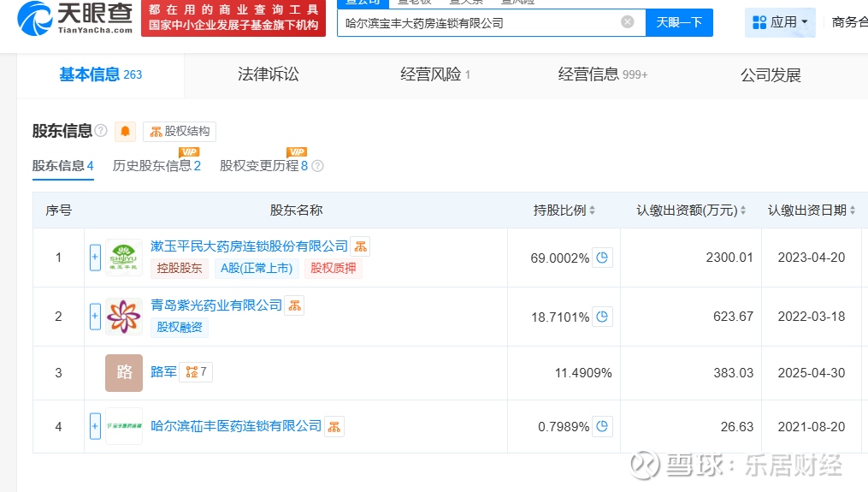Click help icon beside 股权变更历程
The image size is (868, 492).
pyautogui.click(x=318, y=166)
